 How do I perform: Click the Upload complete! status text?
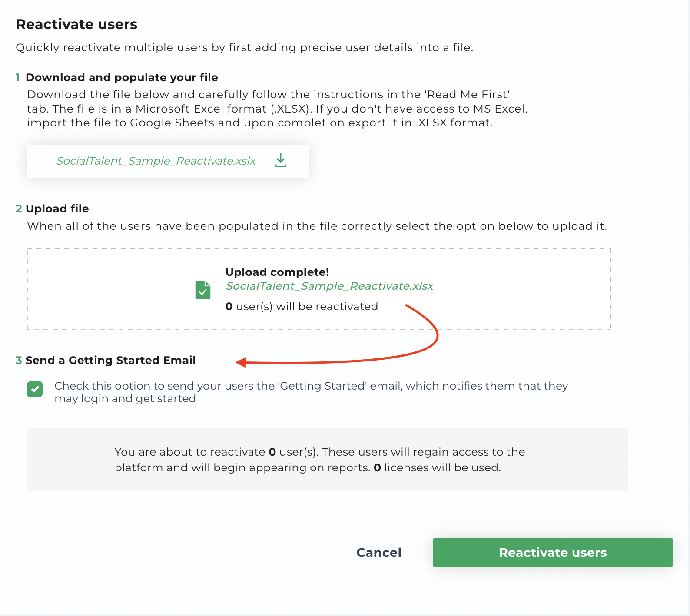pyautogui.click(x=277, y=272)
